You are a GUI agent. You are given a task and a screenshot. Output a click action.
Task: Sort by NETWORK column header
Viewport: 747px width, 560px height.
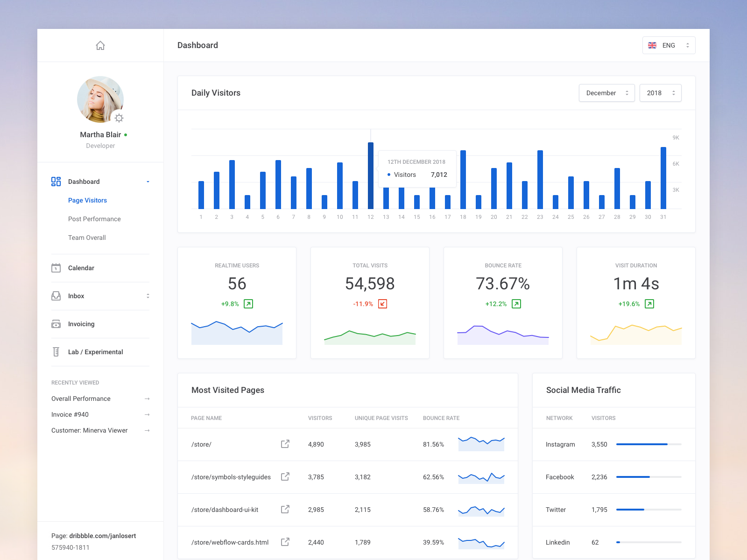click(559, 418)
